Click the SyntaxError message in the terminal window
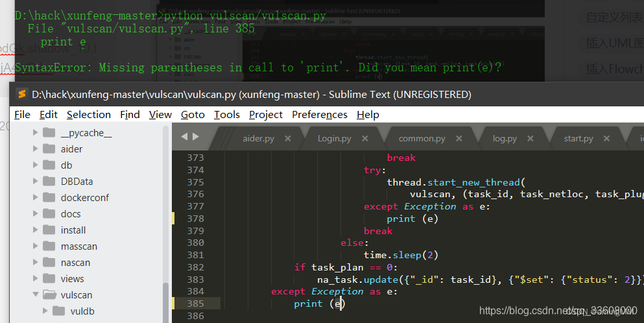644x323 pixels. click(258, 67)
